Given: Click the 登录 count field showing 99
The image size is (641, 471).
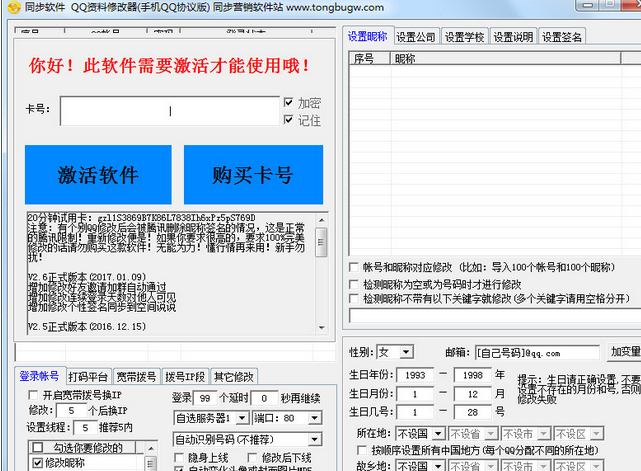Looking at the screenshot, I should tap(205, 398).
